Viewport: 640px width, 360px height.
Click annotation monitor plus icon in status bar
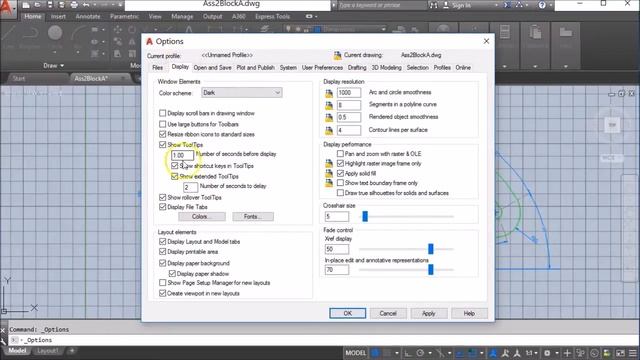click(x=567, y=353)
